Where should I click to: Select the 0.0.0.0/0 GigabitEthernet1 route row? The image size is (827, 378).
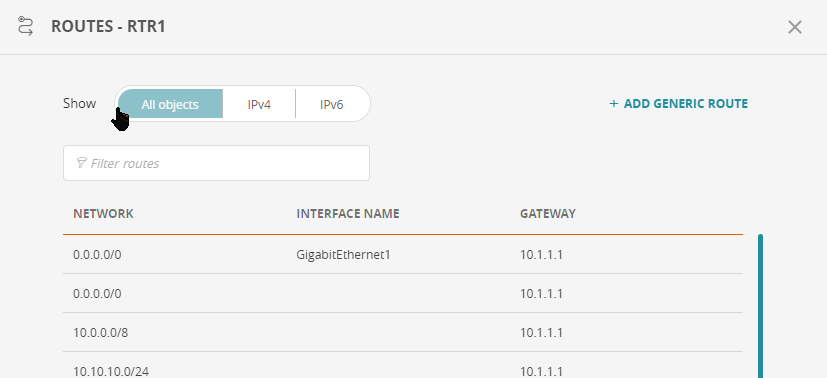(x=403, y=255)
